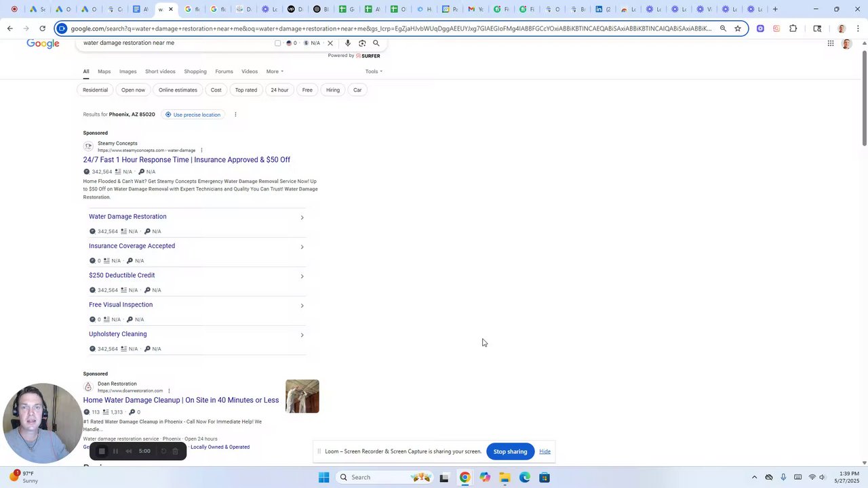Stop the Loom recording with the square button

click(102, 451)
